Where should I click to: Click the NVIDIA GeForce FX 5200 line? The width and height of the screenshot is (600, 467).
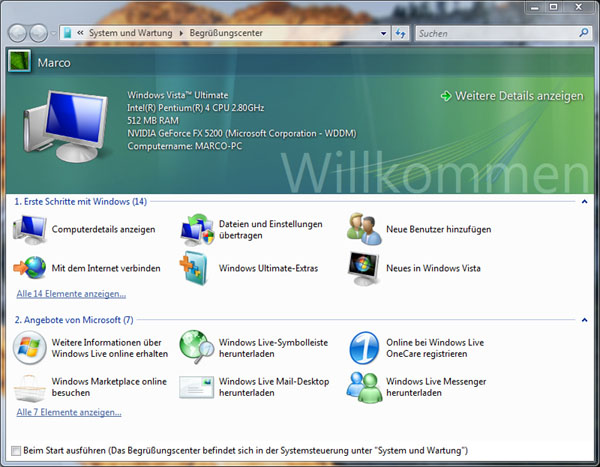pyautogui.click(x=242, y=133)
